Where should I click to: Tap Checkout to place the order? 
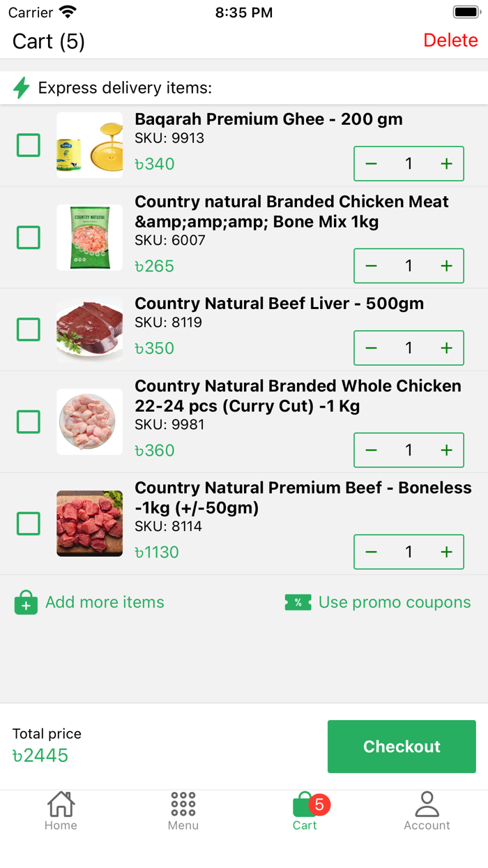402,747
